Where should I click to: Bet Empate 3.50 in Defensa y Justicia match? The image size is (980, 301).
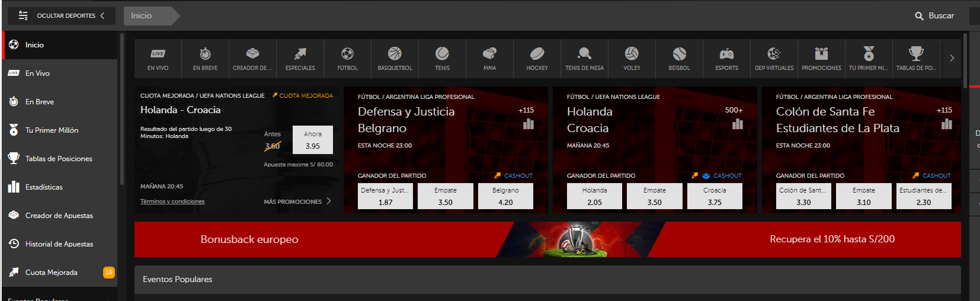(445, 196)
